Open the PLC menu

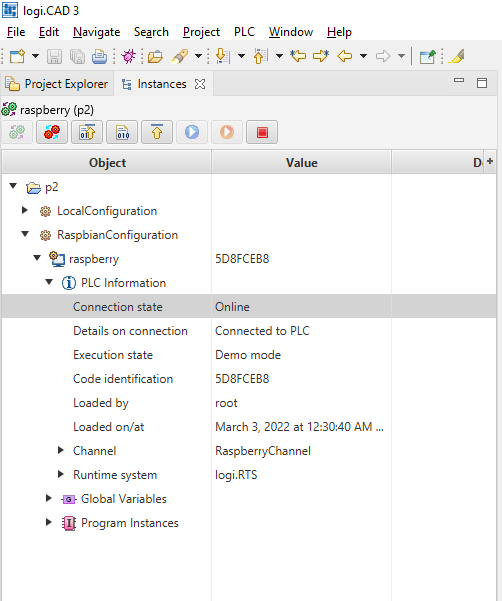(244, 32)
